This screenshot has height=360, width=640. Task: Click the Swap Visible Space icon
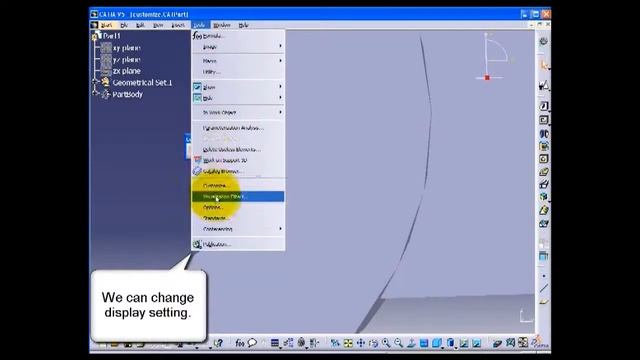(x=477, y=343)
